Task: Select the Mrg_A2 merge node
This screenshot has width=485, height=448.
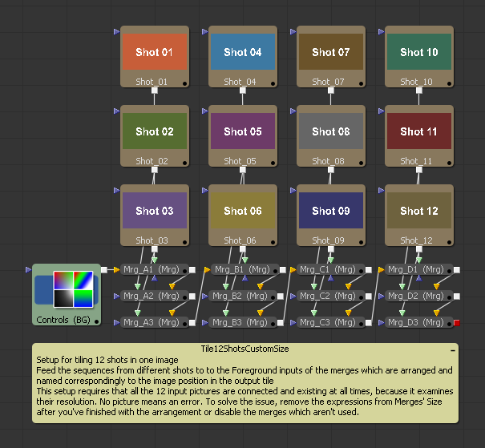Action: coord(155,297)
